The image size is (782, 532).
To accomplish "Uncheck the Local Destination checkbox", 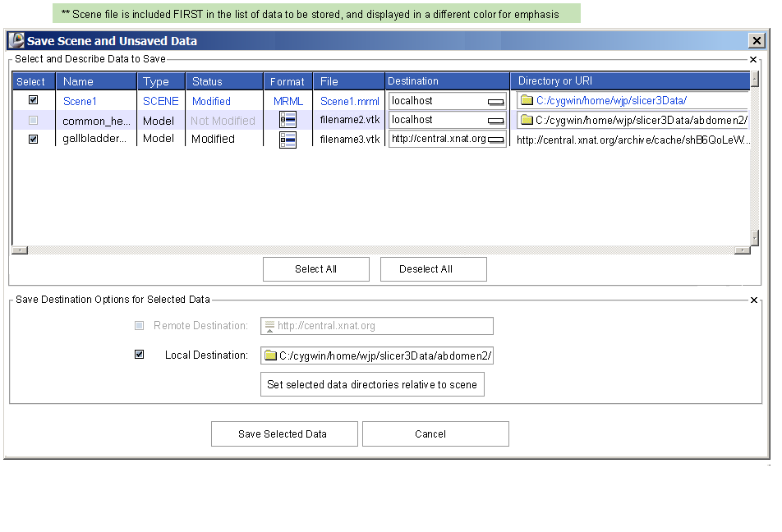I will pos(139,355).
